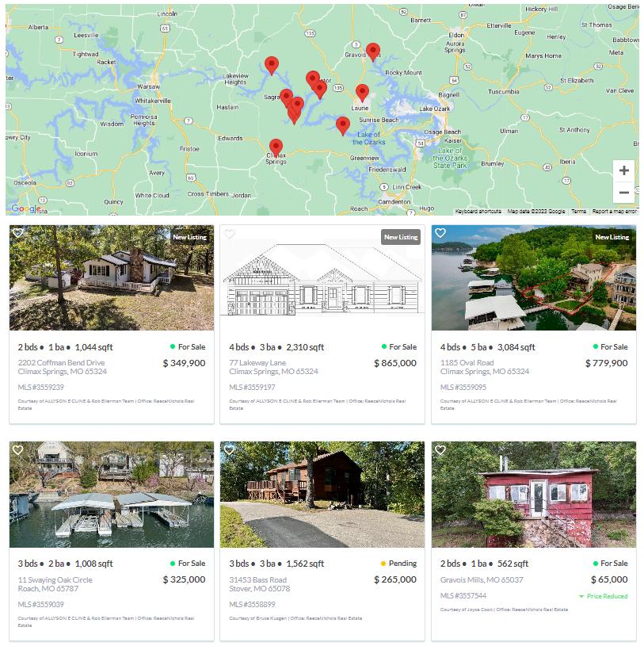Viewport: 644px width, 646px height.
Task: Open the red cabin listing photo
Action: (x=534, y=495)
